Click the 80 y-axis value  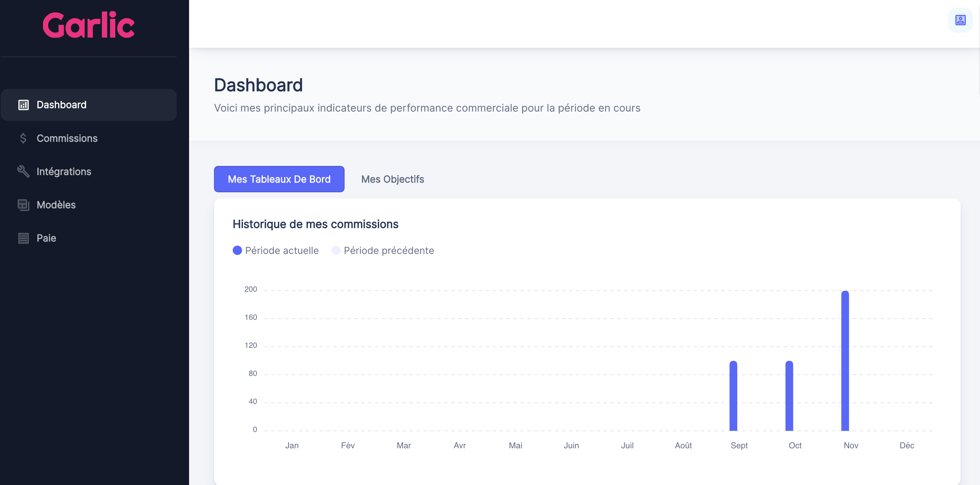252,373
